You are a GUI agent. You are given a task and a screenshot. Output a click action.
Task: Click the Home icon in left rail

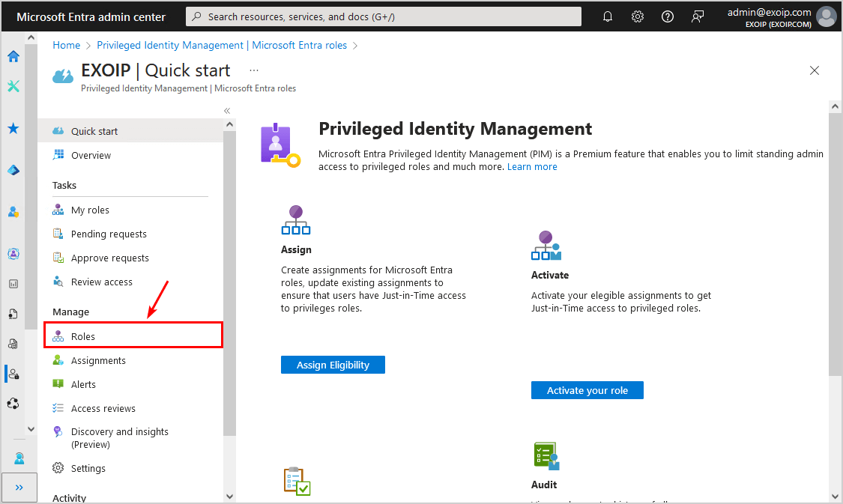point(13,56)
